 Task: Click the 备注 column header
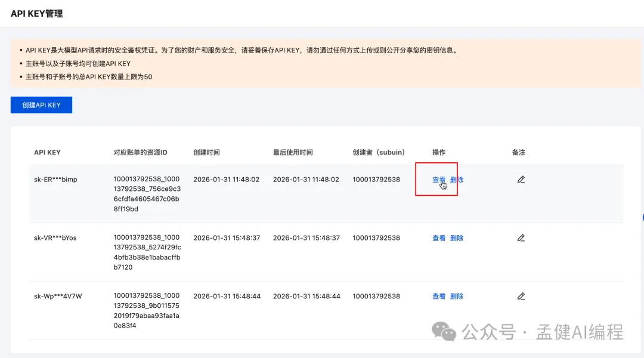click(518, 153)
